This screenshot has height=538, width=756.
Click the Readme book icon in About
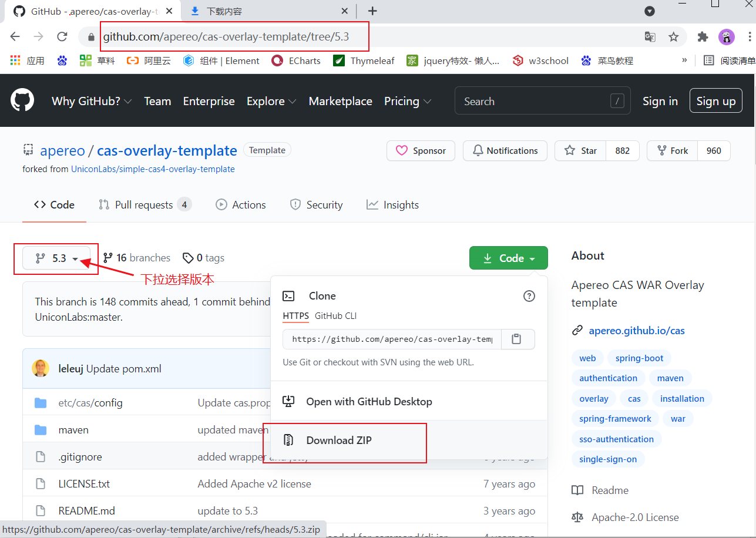pos(578,490)
